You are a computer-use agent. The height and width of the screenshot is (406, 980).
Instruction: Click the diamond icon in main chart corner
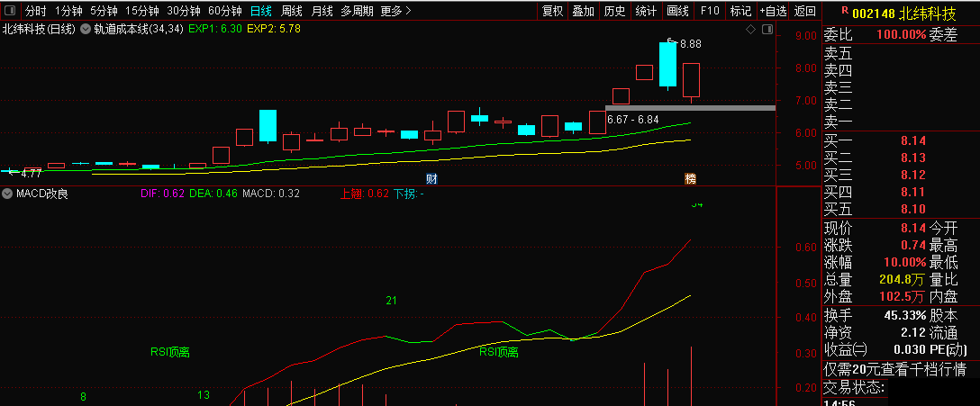click(750, 30)
